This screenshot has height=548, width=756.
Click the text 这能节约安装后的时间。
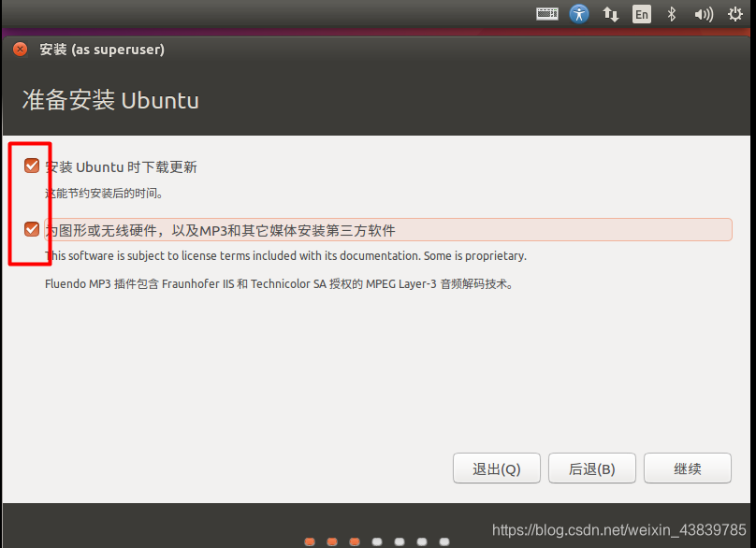coord(105,194)
